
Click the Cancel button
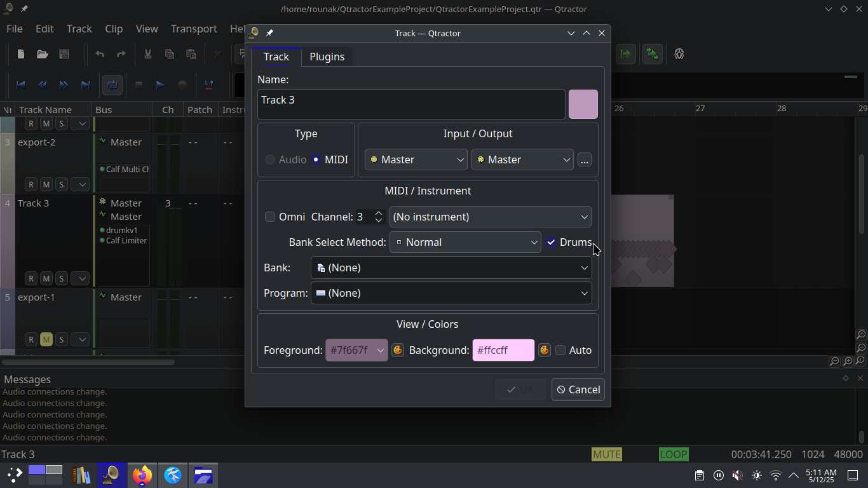(578, 390)
